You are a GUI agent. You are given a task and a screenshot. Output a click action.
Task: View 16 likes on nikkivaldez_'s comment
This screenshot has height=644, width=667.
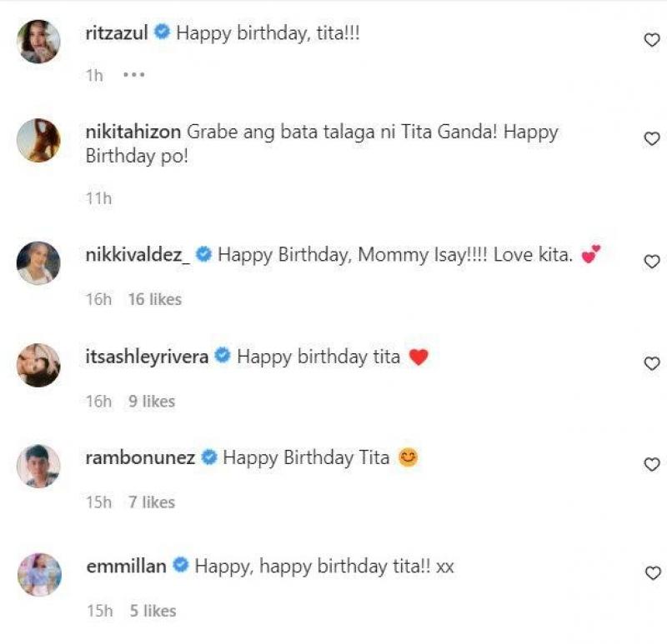[x=155, y=299]
